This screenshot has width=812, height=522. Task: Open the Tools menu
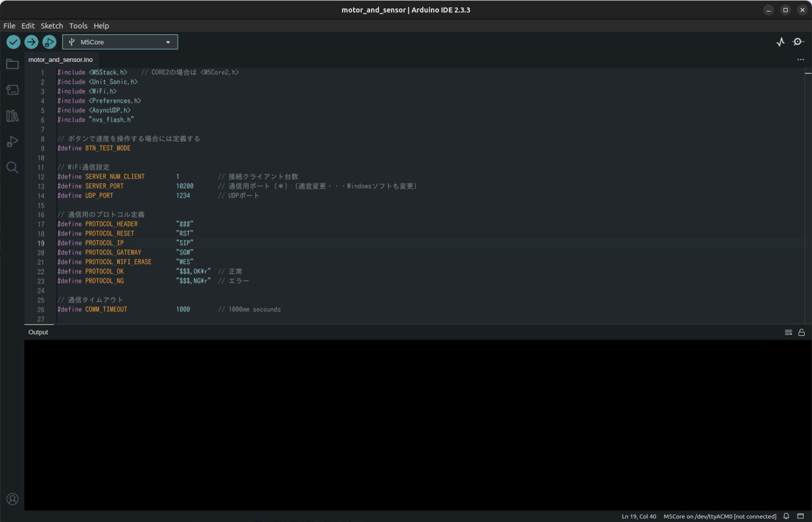click(x=78, y=26)
